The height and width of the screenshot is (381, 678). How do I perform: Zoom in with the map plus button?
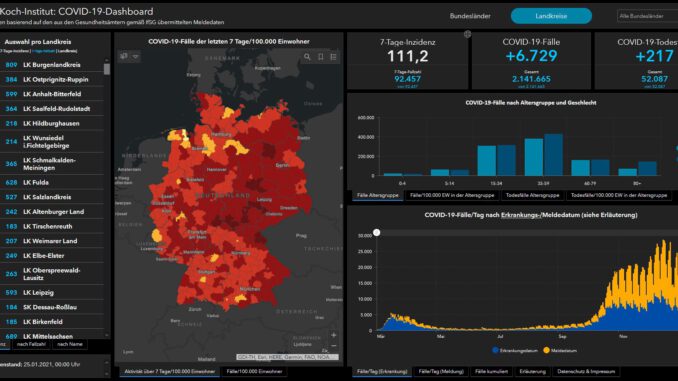pyautogui.click(x=333, y=335)
